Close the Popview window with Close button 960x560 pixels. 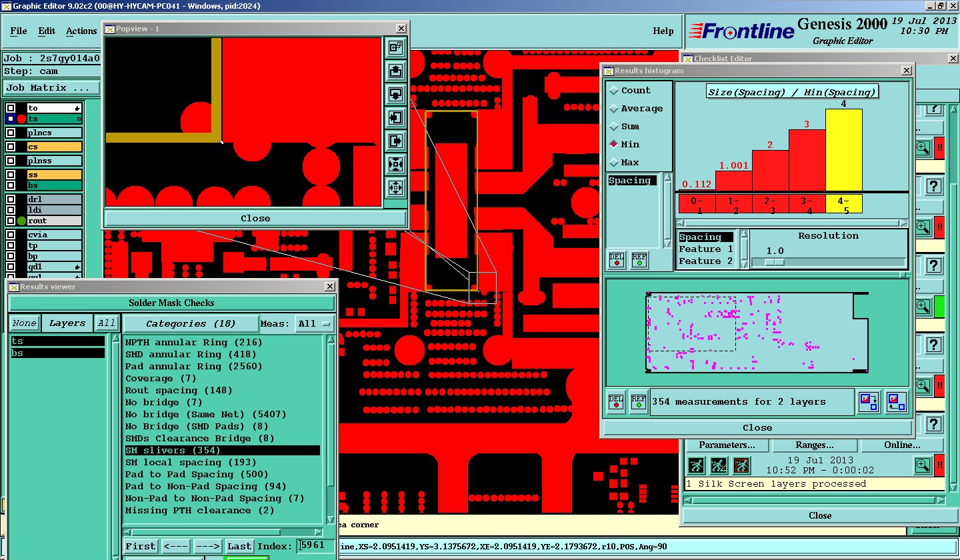(x=255, y=218)
